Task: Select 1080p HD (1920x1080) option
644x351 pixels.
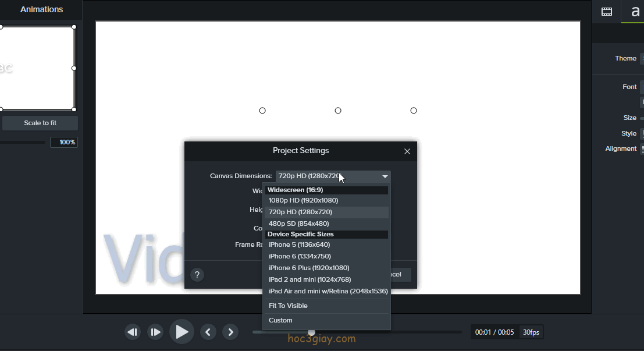Action: 303,200
